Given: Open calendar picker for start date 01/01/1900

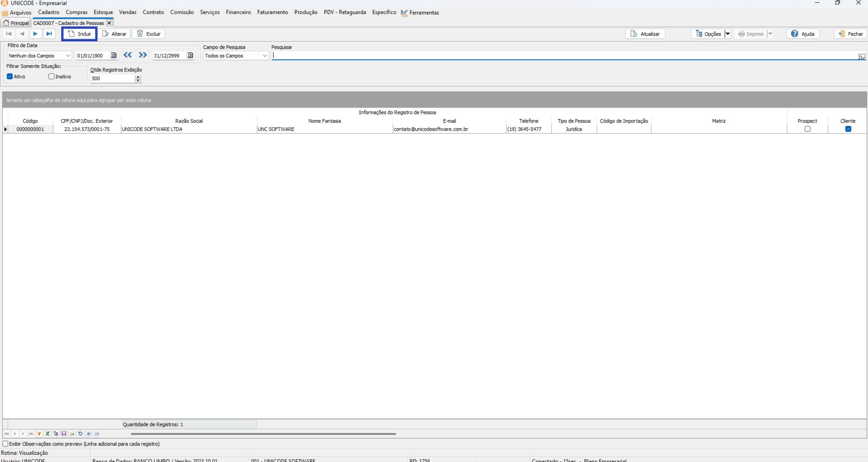Looking at the screenshot, I should [113, 55].
